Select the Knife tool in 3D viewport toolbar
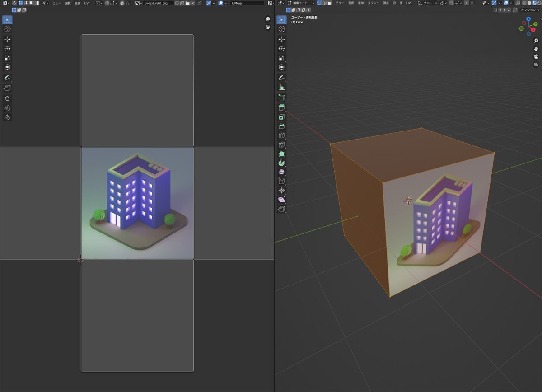 tap(282, 145)
